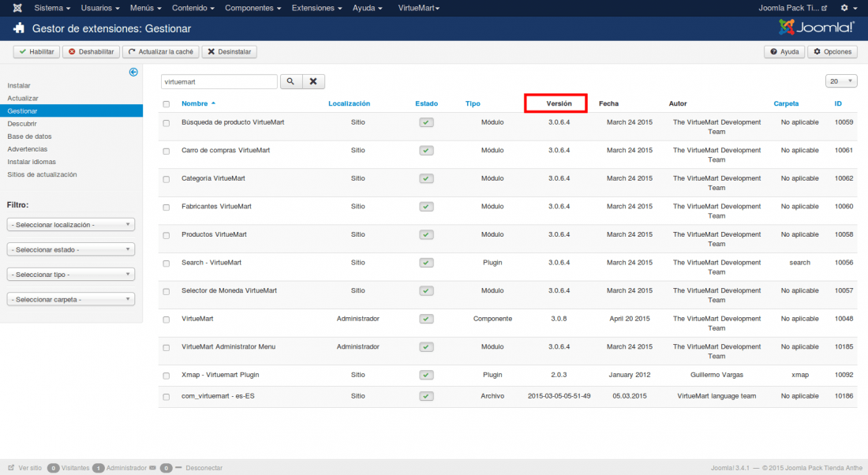Image resolution: width=868 pixels, height=475 pixels.
Task: Select checkbox for Búsqueda de producto VirtueMart
Action: pyautogui.click(x=166, y=123)
